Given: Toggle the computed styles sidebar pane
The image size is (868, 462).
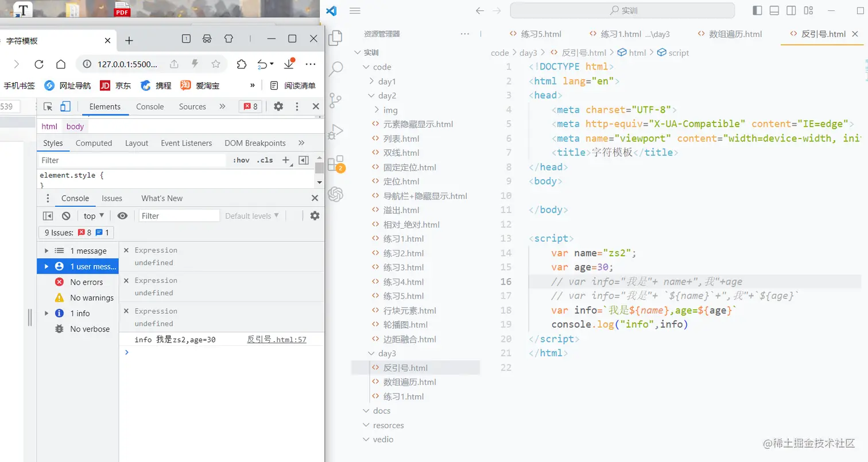Looking at the screenshot, I should pos(304,160).
